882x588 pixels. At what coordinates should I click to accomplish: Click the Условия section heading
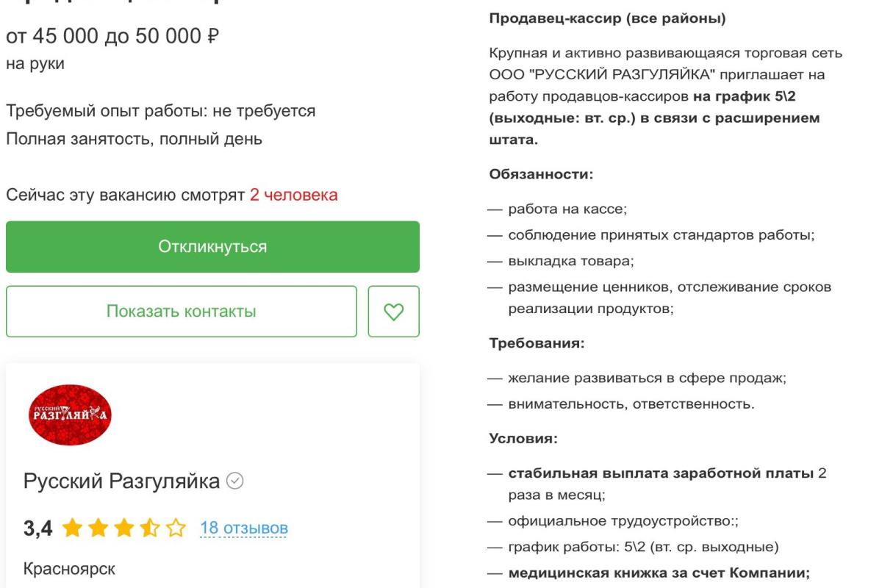click(x=523, y=438)
